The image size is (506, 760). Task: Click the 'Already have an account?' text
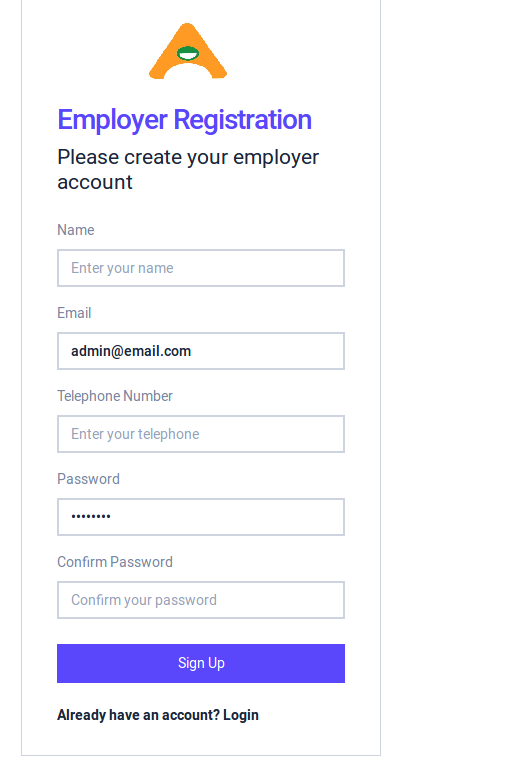pos(139,715)
